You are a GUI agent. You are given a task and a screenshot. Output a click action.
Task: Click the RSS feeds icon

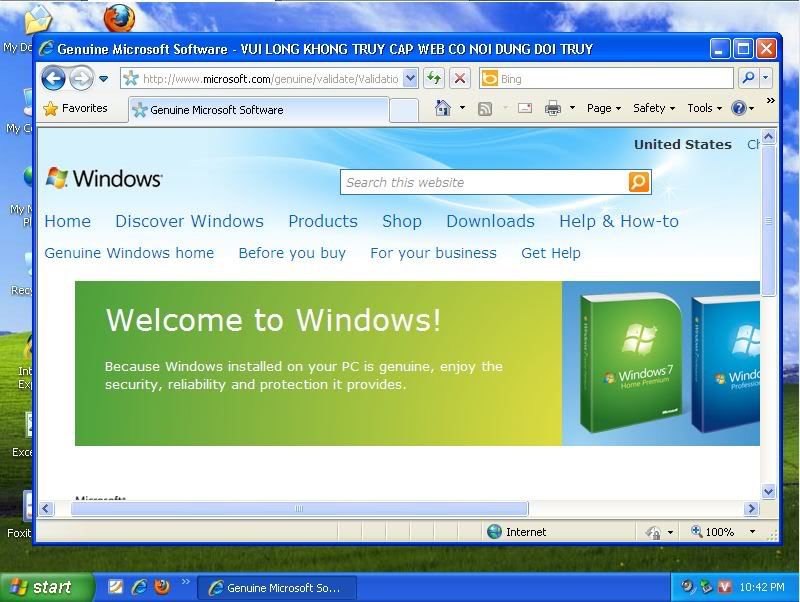click(x=485, y=108)
